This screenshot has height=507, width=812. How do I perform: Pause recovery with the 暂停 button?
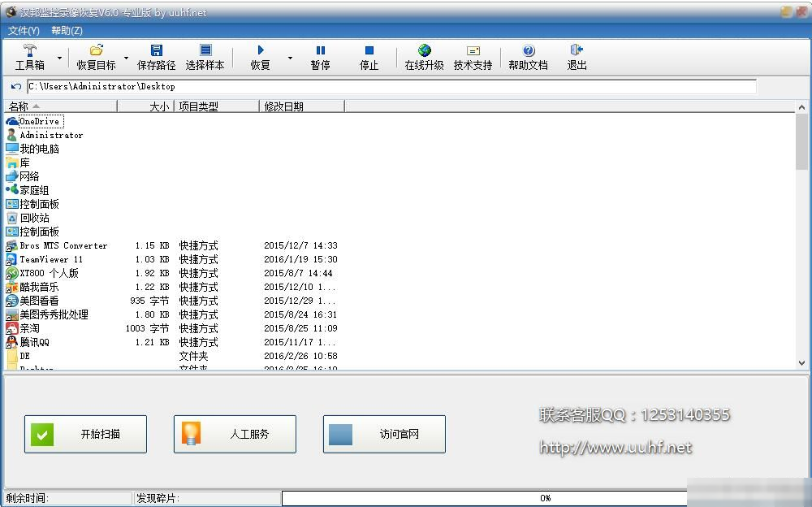[320, 57]
